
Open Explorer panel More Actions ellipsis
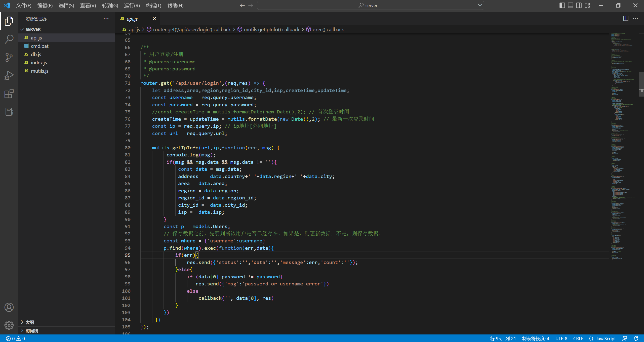(x=106, y=19)
